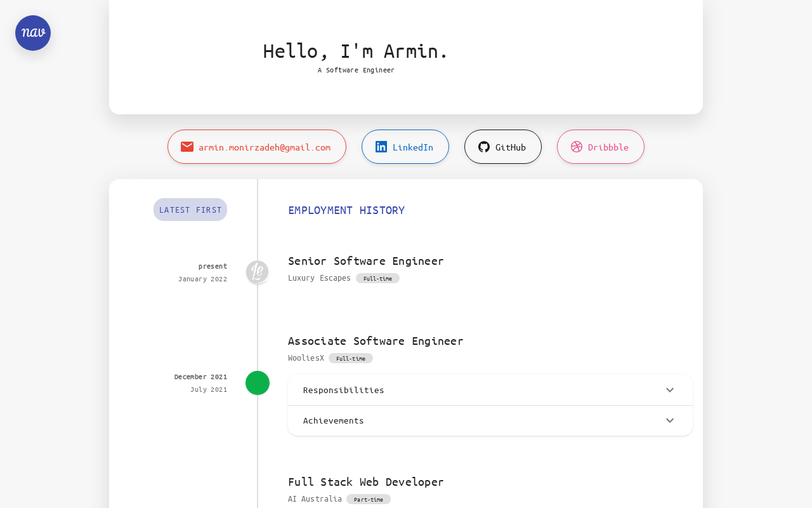812x508 pixels.
Task: Click the green WooliesX timeline dot
Action: click(x=258, y=383)
